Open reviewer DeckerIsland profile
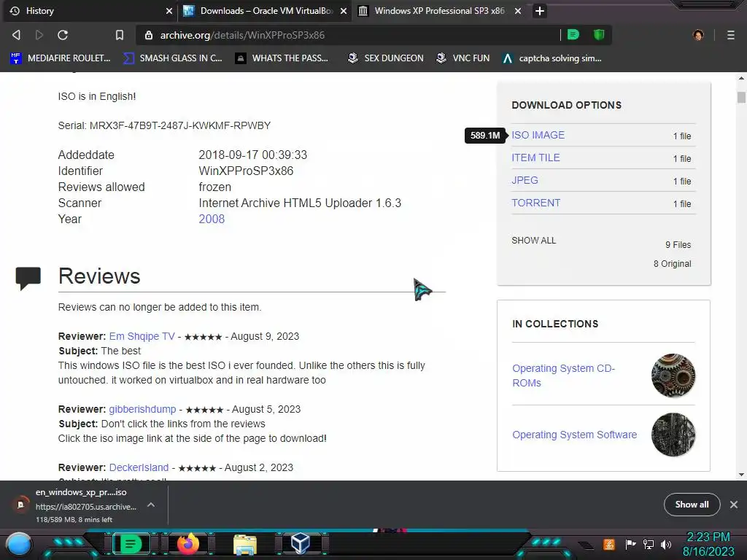The height and width of the screenshot is (560, 747). pos(139,467)
